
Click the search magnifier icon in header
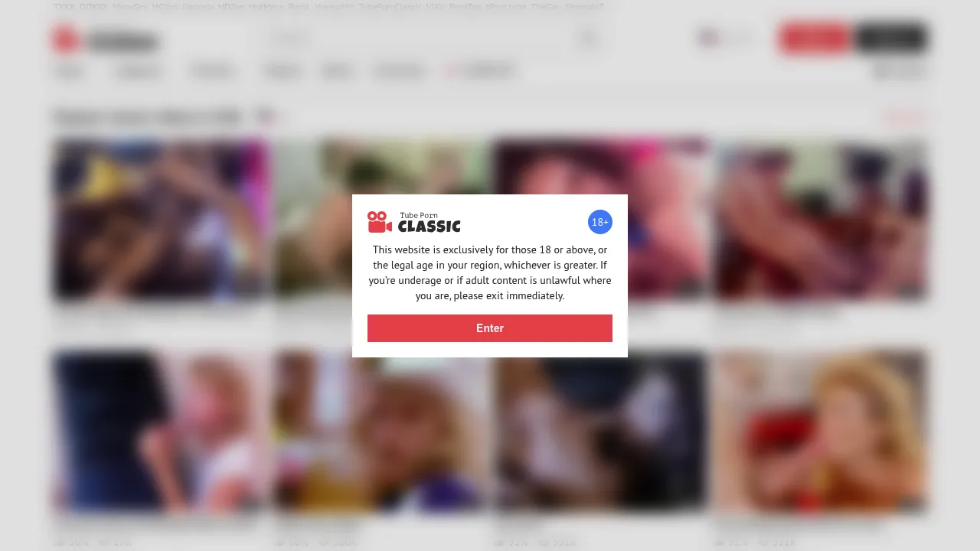pyautogui.click(x=588, y=37)
